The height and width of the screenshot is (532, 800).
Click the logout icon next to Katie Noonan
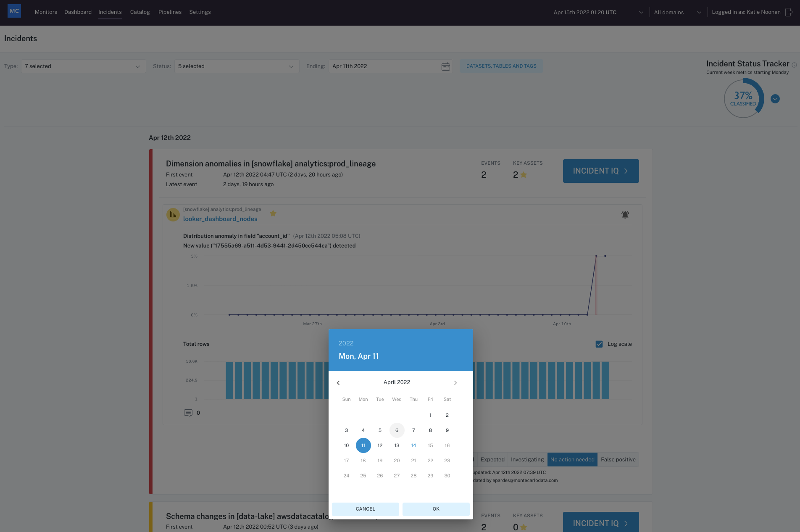tap(789, 12)
